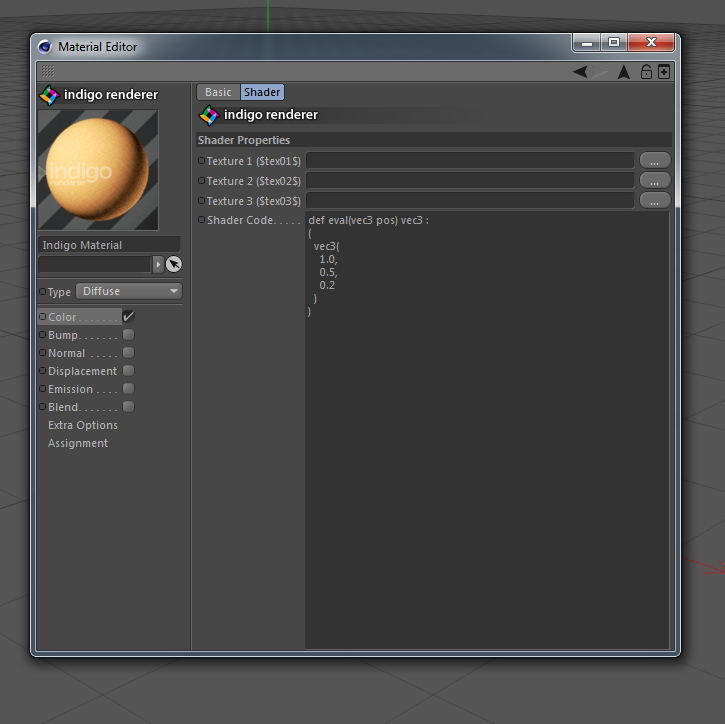Click the Indigo logo in the Shader panel header
725x724 pixels.
[209, 115]
